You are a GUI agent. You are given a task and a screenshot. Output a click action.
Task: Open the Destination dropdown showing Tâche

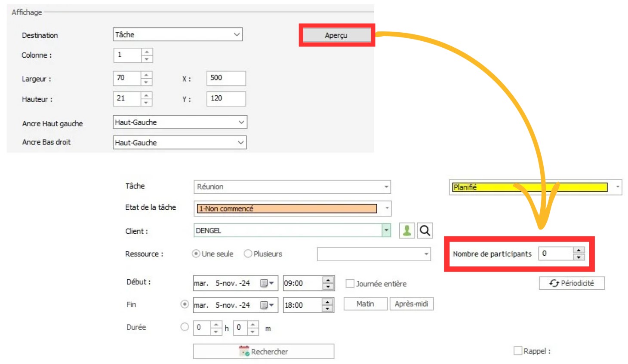[178, 34]
